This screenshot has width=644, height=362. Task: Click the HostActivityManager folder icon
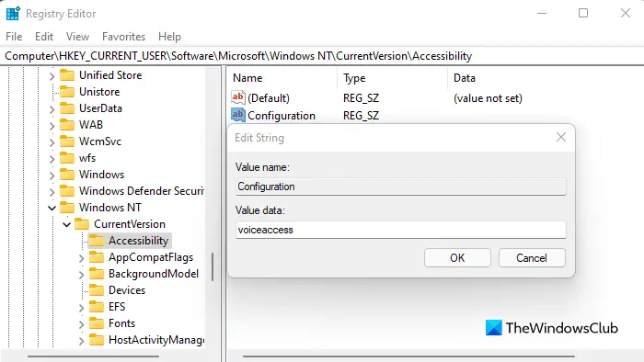(97, 340)
